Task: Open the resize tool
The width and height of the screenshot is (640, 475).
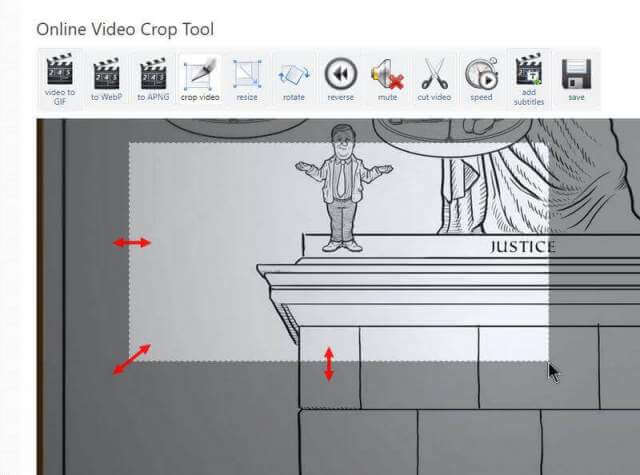Action: click(247, 79)
